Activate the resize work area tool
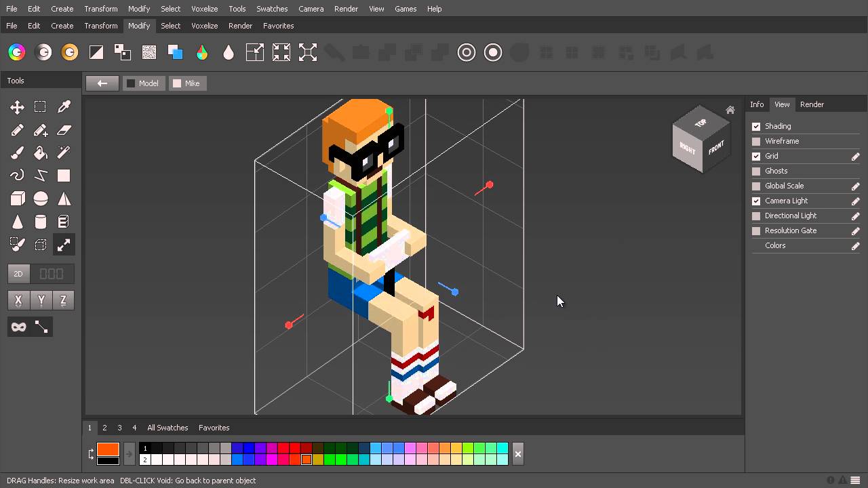Viewport: 868px width, 488px height. (64, 245)
